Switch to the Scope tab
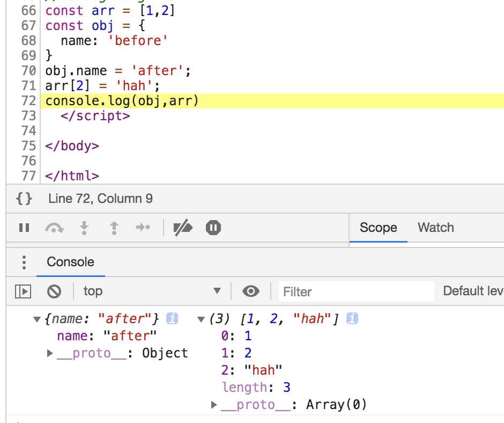 [x=379, y=228]
